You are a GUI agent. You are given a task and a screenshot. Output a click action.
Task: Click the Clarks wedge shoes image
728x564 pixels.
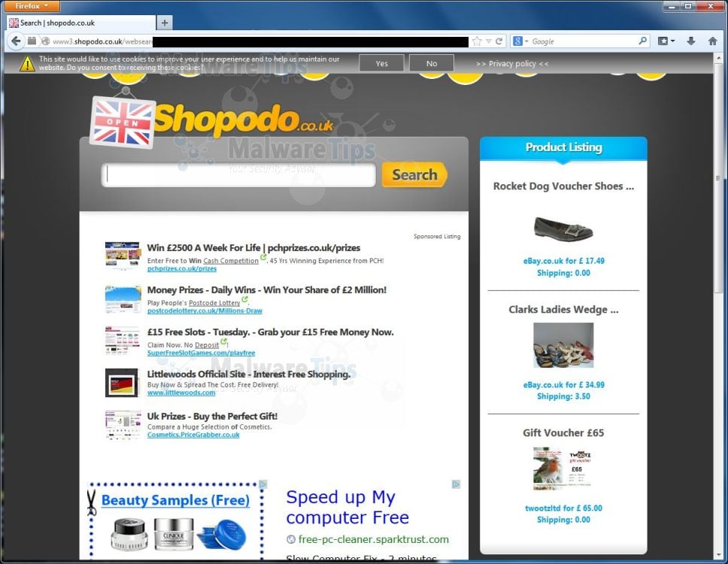tap(563, 345)
